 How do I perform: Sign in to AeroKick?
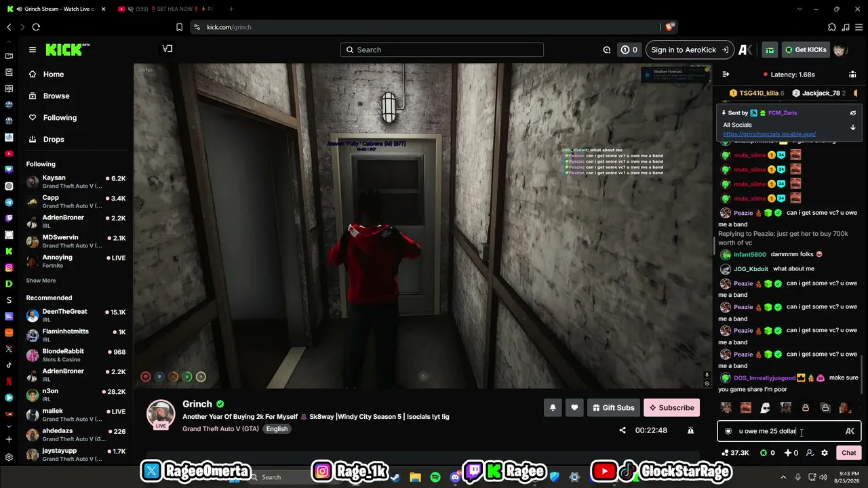(690, 49)
